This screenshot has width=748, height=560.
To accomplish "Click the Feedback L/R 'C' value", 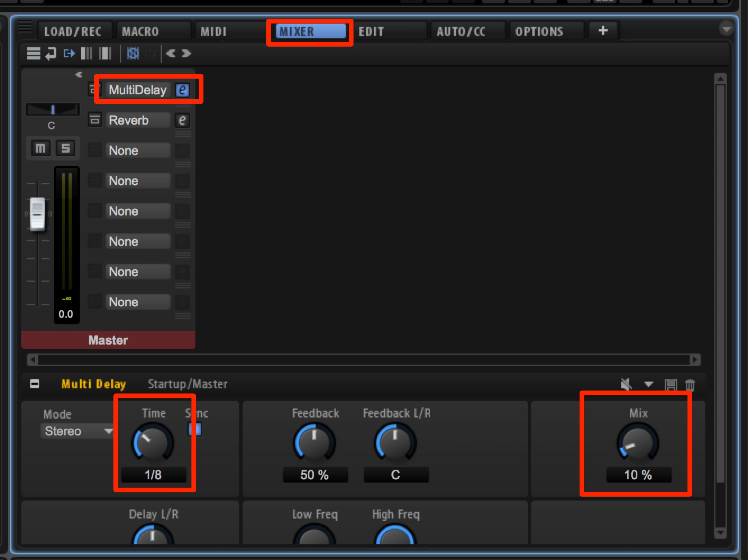I will click(396, 475).
